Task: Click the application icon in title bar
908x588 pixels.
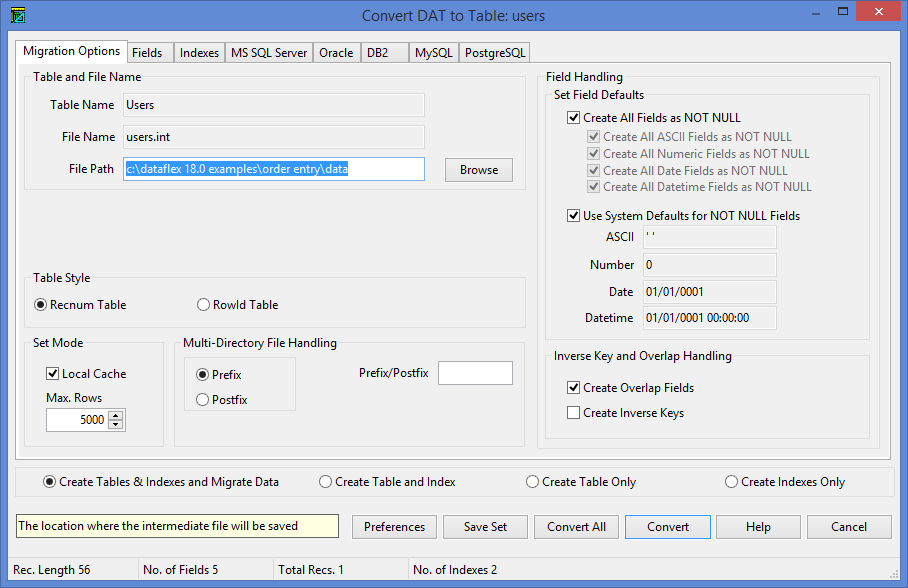Action: pos(17,16)
